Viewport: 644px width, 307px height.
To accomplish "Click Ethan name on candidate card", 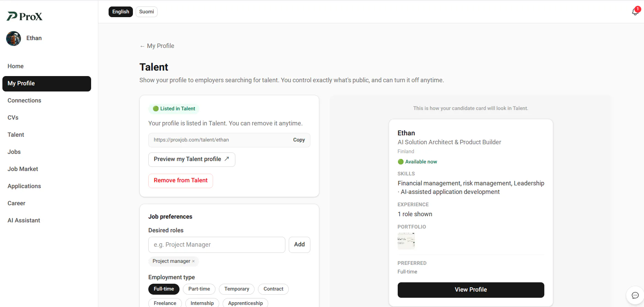I will 406,133.
